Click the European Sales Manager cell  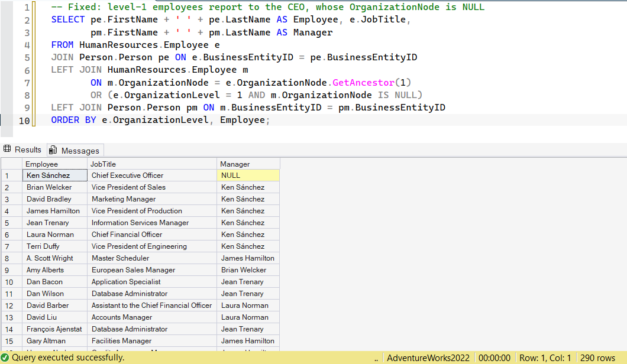click(x=152, y=269)
